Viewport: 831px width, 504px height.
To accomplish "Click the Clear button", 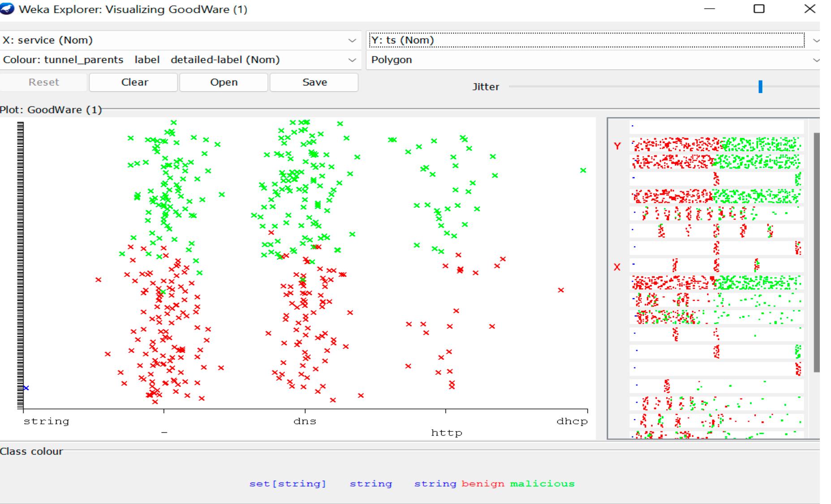I will pos(134,82).
